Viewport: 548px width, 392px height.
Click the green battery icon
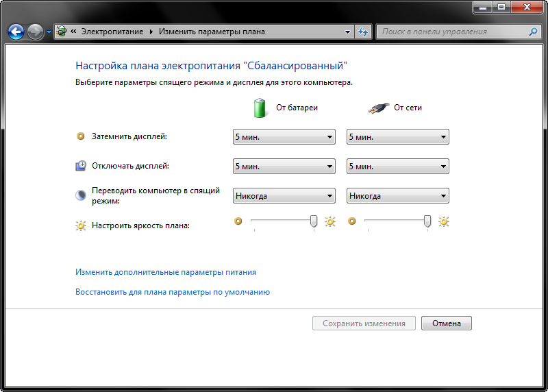[x=260, y=108]
